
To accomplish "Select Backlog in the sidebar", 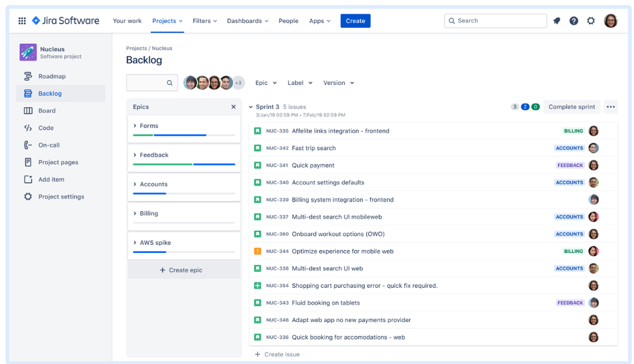I will 61,93.
